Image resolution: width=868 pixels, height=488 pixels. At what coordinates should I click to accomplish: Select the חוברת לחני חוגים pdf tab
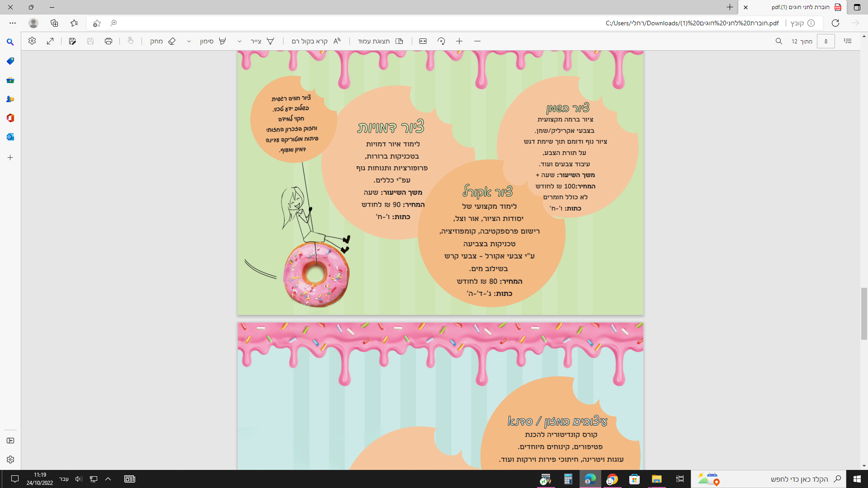click(800, 7)
